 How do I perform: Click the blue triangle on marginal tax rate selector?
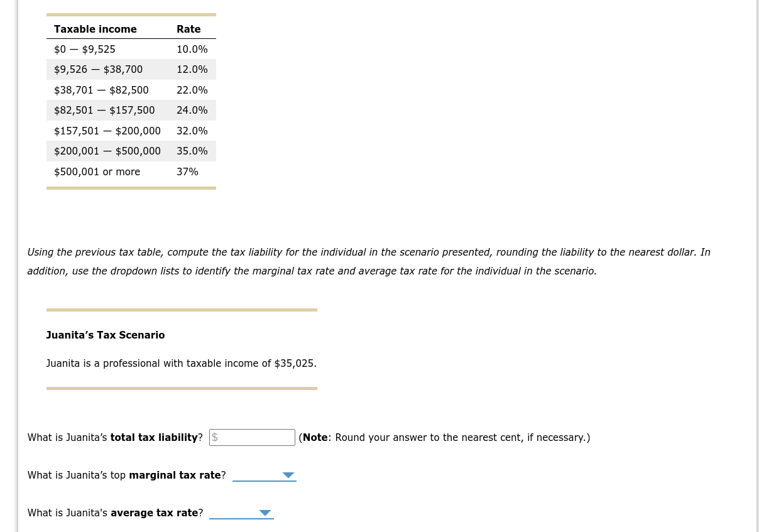(288, 475)
